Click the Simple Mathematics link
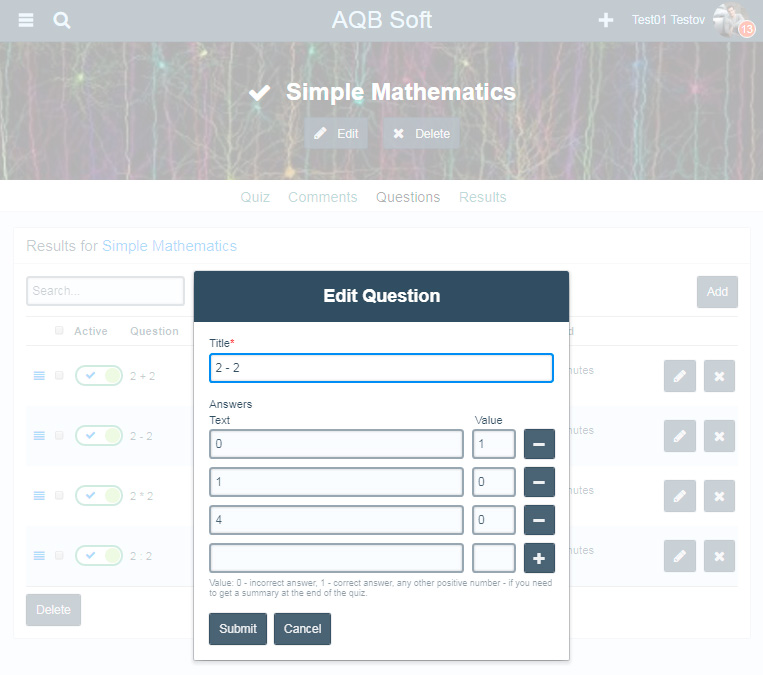 coord(169,246)
